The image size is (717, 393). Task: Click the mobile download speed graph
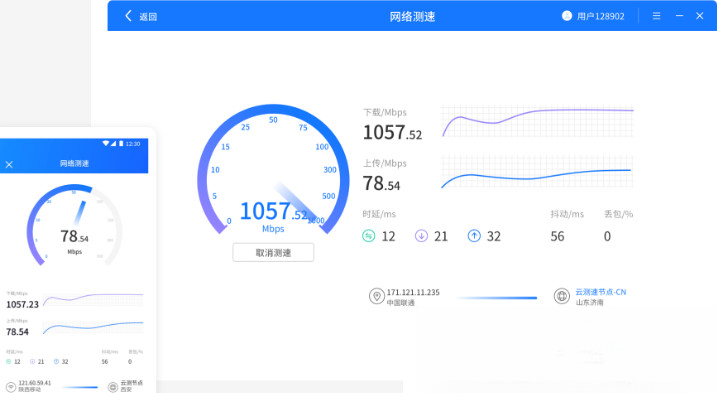coord(93,300)
